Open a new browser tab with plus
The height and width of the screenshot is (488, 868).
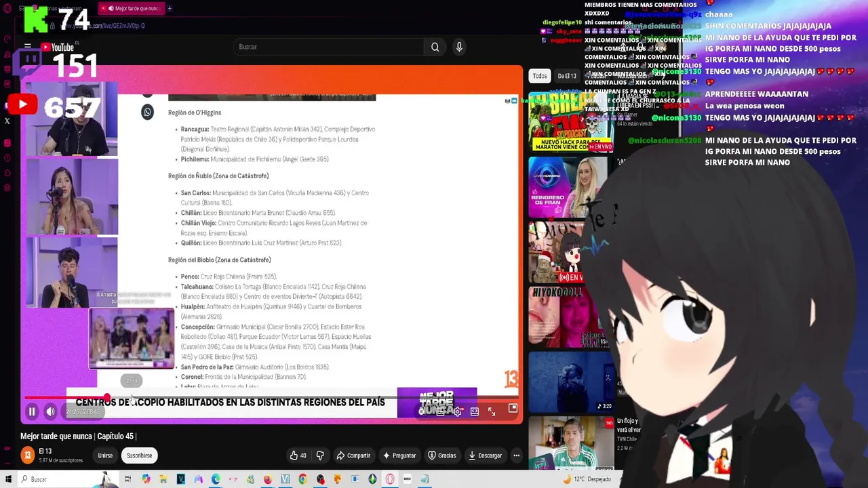pyautogui.click(x=170, y=9)
